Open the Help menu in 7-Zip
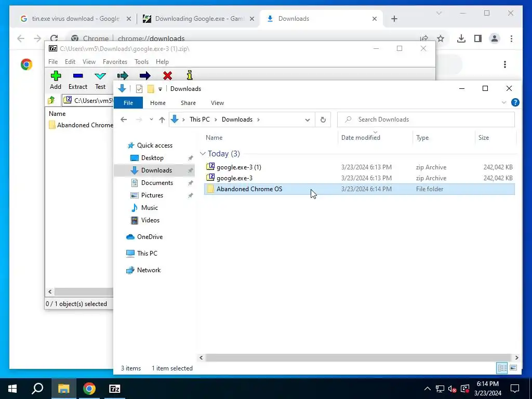Viewport: 532px width, 399px height. click(162, 62)
